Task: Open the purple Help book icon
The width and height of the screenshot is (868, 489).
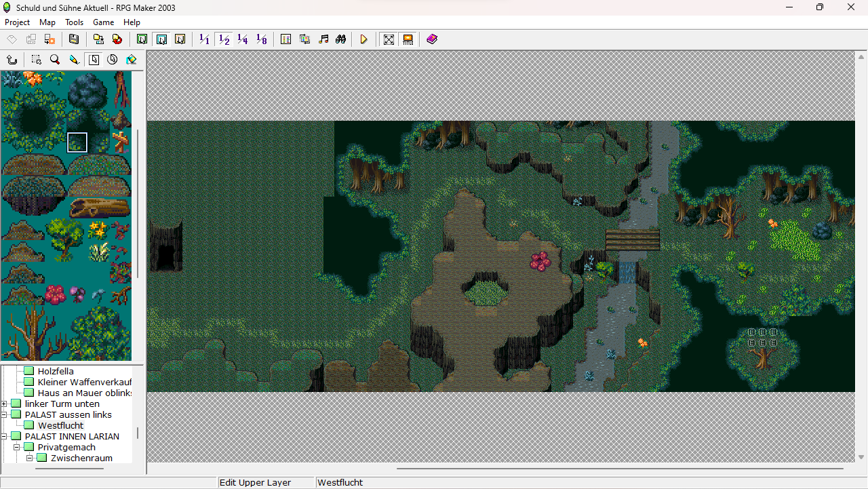Action: coord(432,39)
